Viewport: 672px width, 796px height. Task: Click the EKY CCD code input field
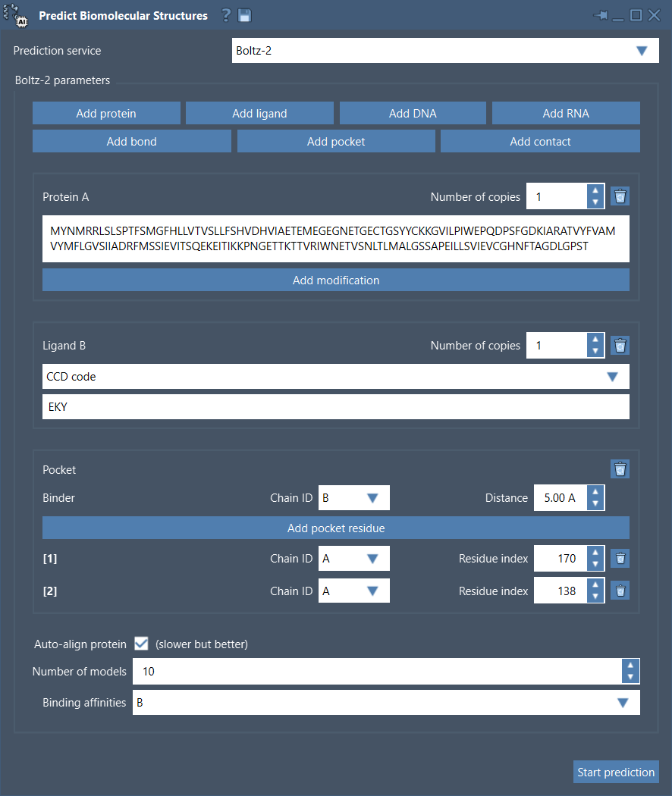[336, 406]
